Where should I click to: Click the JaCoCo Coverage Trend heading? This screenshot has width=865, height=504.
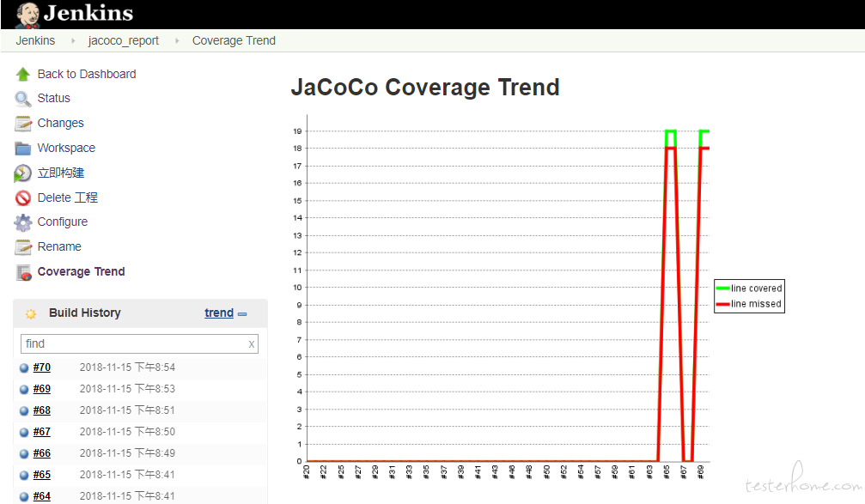425,87
